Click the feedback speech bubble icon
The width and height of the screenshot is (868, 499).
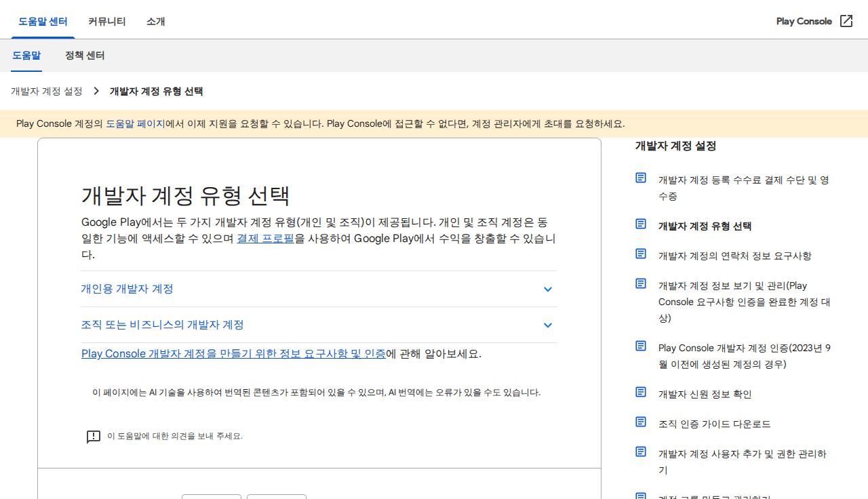tap(94, 437)
